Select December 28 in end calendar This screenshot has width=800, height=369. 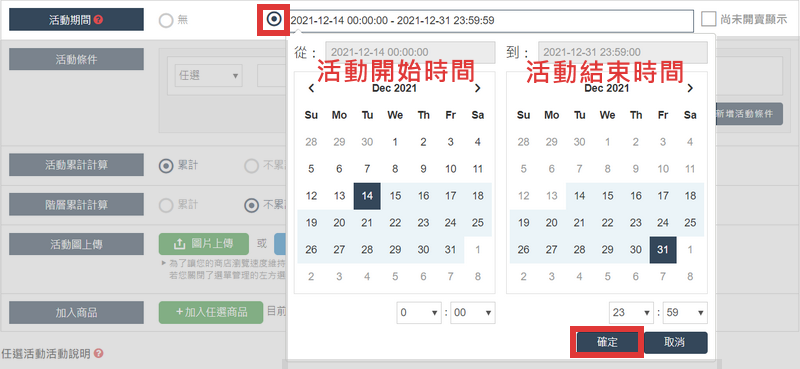click(579, 250)
